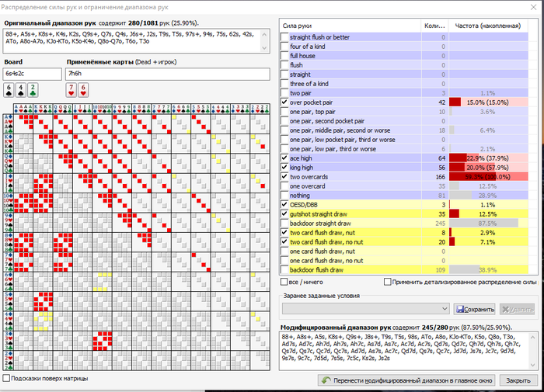This screenshot has height=392, width=544.
Task: Select 'one pair, second pocket pair' row label
Action: [x=327, y=121]
